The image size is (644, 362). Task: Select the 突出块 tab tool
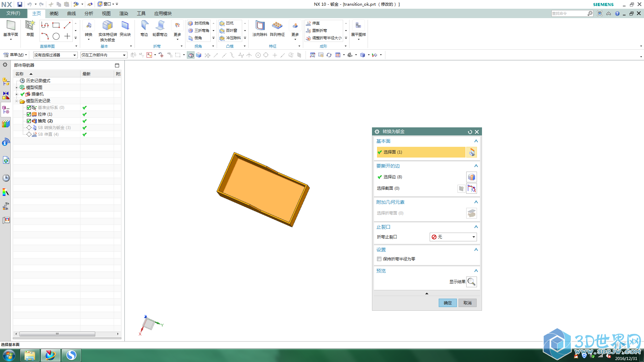click(125, 28)
